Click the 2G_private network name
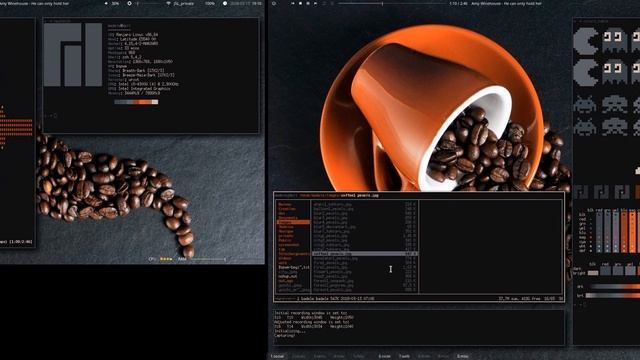Screen dimensions: 640x360 point(184,3)
